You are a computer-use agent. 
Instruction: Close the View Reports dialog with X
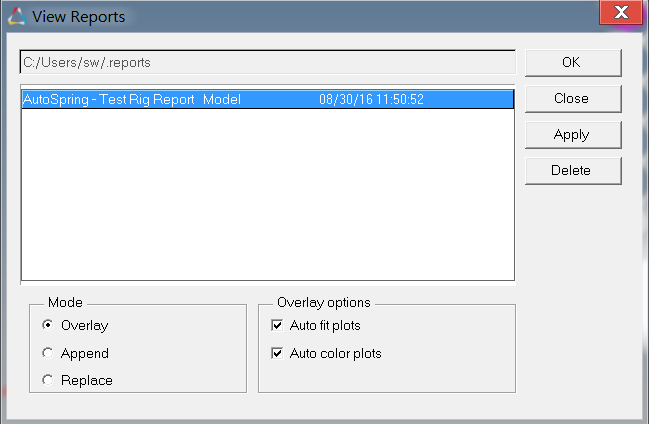click(621, 12)
